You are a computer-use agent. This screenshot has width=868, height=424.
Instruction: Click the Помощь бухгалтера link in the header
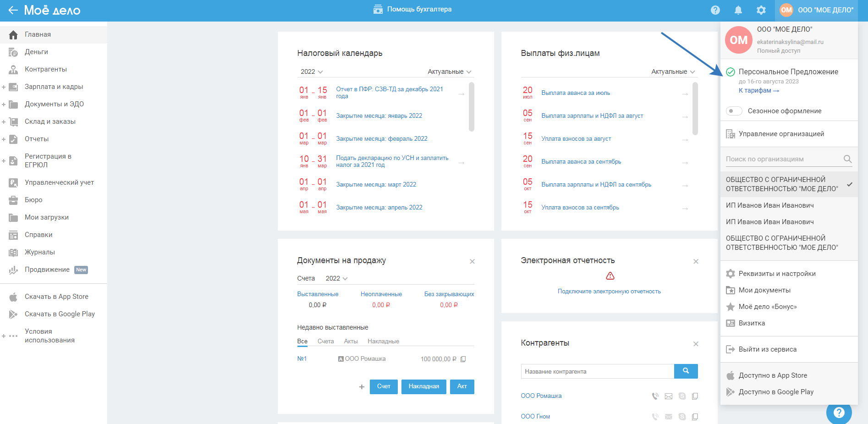[412, 9]
